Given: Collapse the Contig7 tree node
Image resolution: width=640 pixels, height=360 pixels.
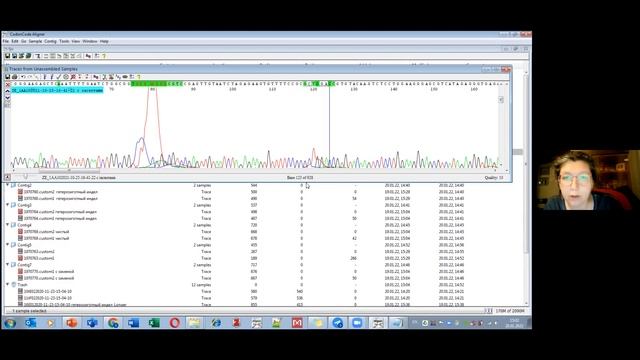Looking at the screenshot, I should pos(7,265).
